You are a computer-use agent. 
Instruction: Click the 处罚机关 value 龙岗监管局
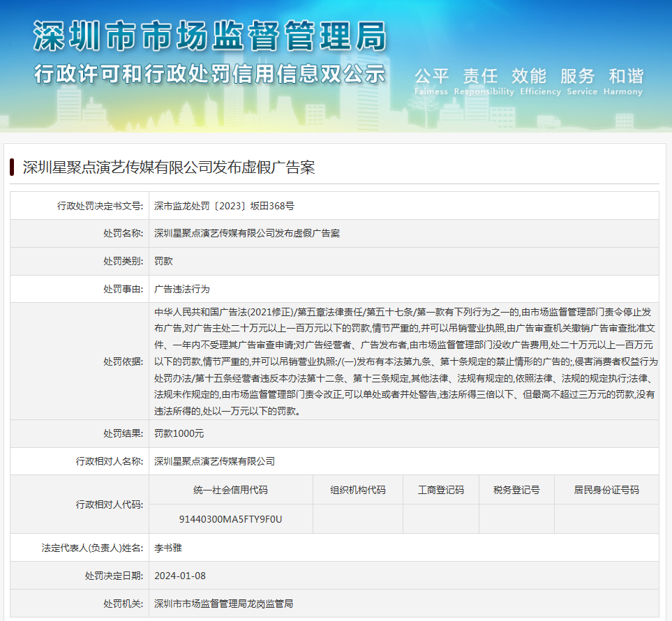tap(223, 604)
